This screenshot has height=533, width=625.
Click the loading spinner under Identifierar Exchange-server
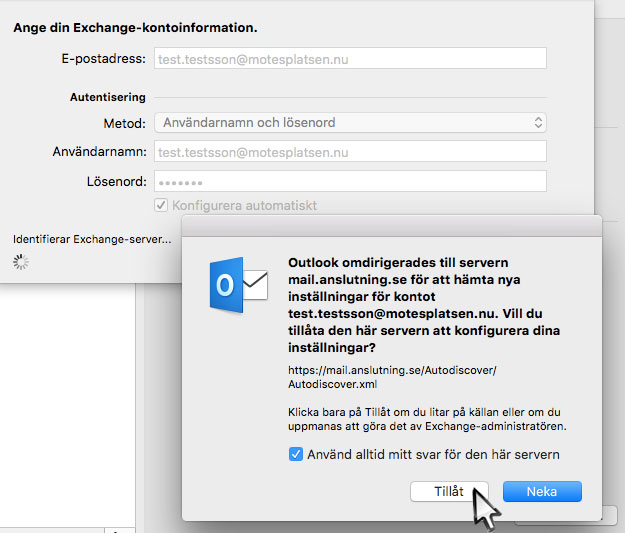pos(21,262)
